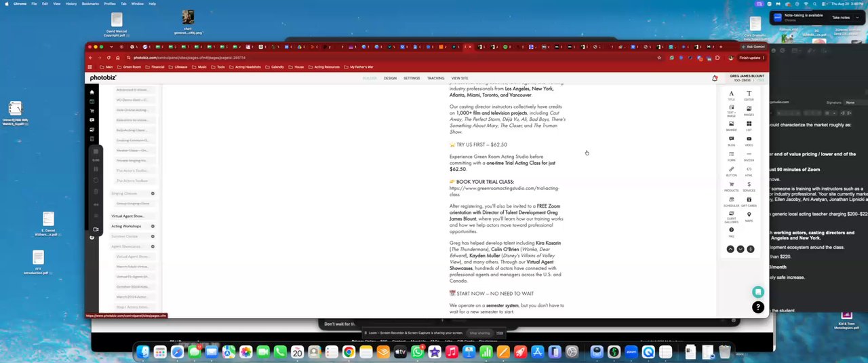Switch to the Design tab
The image size is (868, 363).
pyautogui.click(x=390, y=78)
